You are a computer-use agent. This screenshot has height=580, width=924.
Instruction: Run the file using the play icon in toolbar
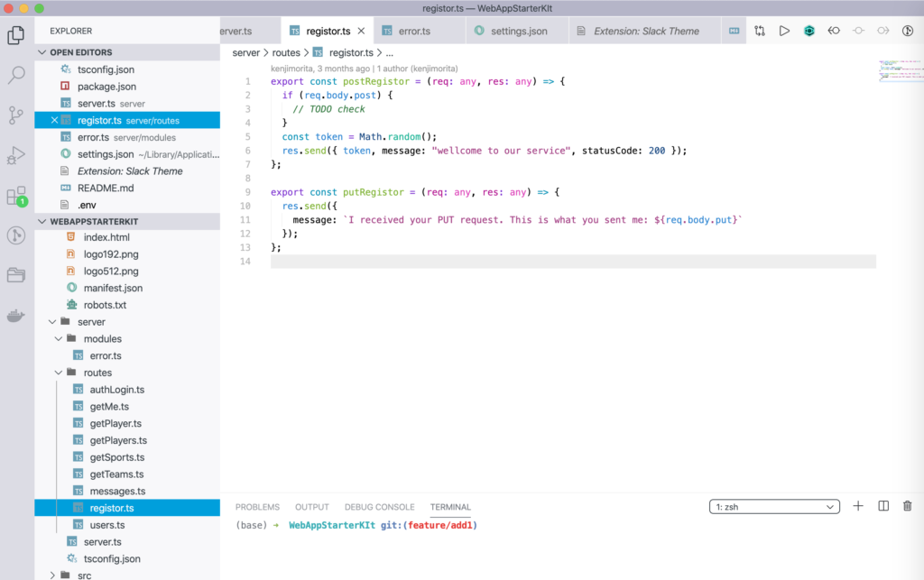tap(784, 30)
